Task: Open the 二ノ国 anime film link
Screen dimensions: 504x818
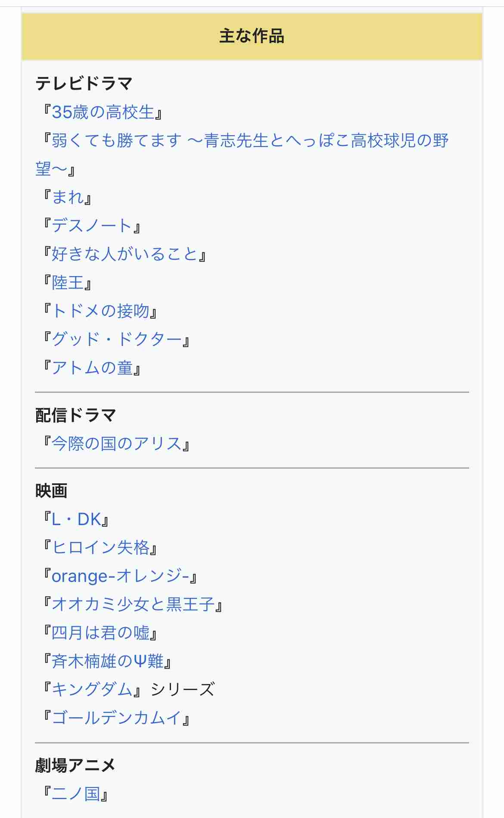Action: point(76,794)
